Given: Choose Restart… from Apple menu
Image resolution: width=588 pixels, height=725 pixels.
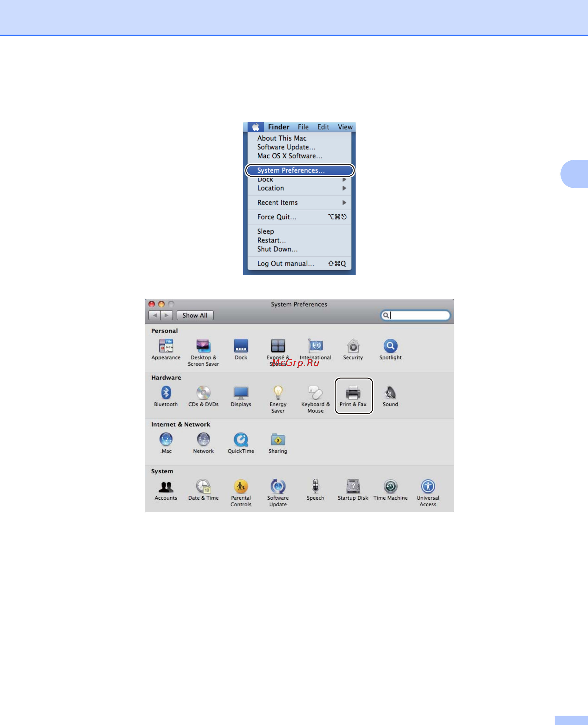Looking at the screenshot, I should (300, 240).
